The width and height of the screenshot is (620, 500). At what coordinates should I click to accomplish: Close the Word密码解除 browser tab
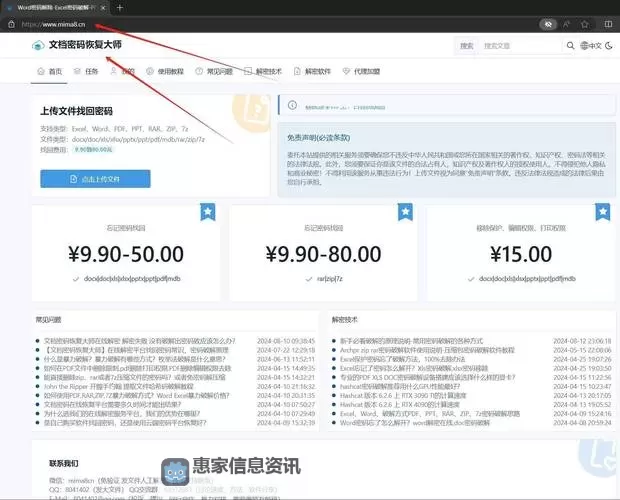(x=103, y=8)
